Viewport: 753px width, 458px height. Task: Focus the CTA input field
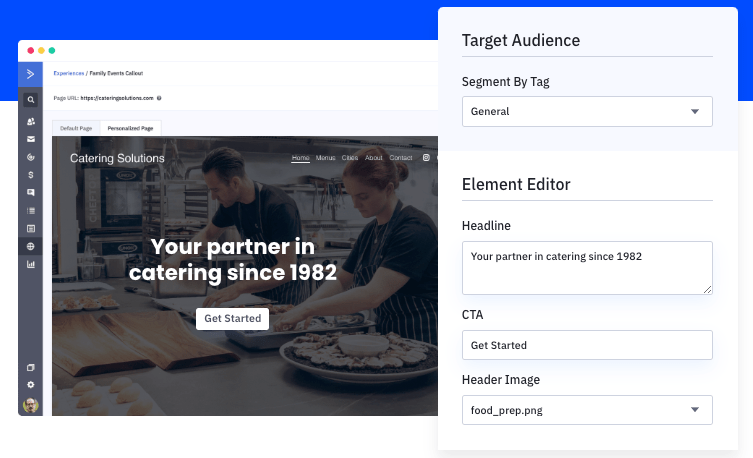click(587, 345)
